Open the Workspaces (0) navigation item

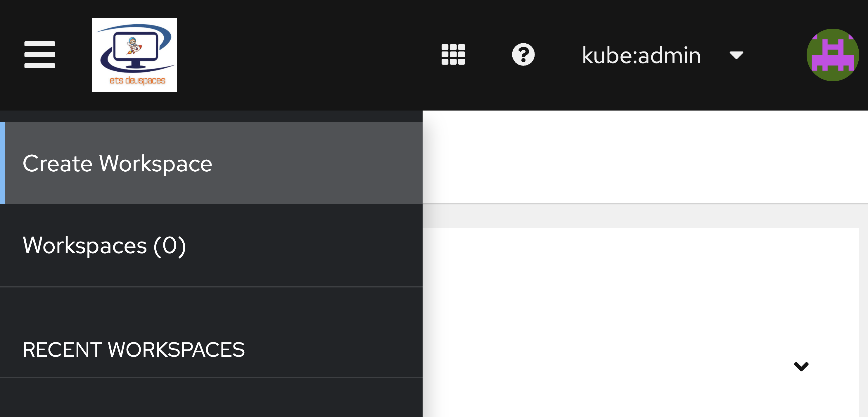[104, 245]
